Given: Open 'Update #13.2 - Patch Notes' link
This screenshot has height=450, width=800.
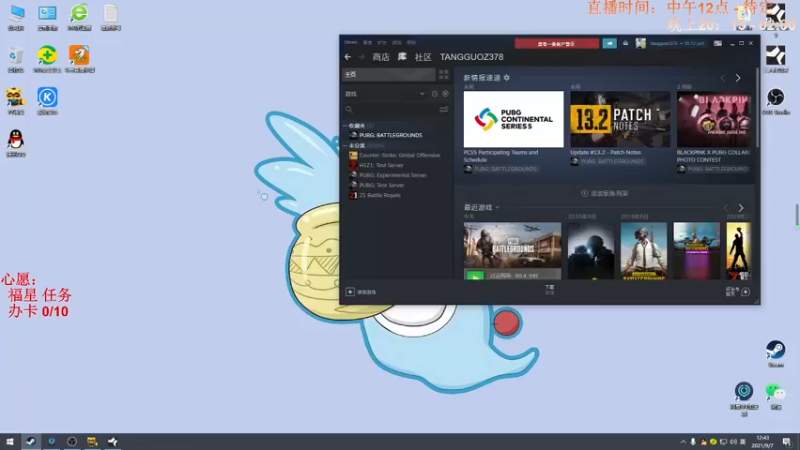Looking at the screenshot, I should tap(605, 152).
